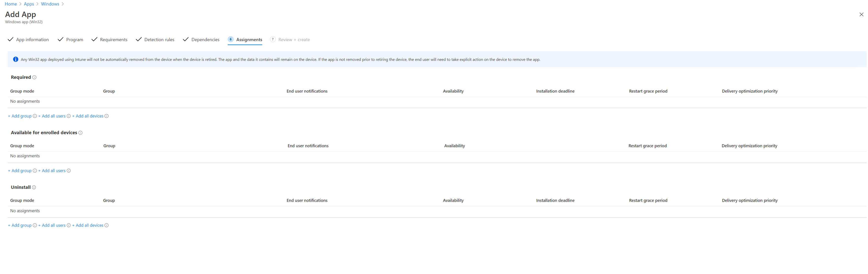Click the blue information icon in banner
The width and height of the screenshot is (868, 274).
click(x=16, y=60)
